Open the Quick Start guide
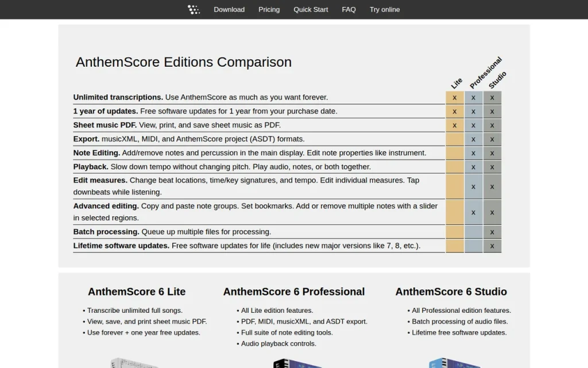The width and height of the screenshot is (588, 368). [x=311, y=9]
